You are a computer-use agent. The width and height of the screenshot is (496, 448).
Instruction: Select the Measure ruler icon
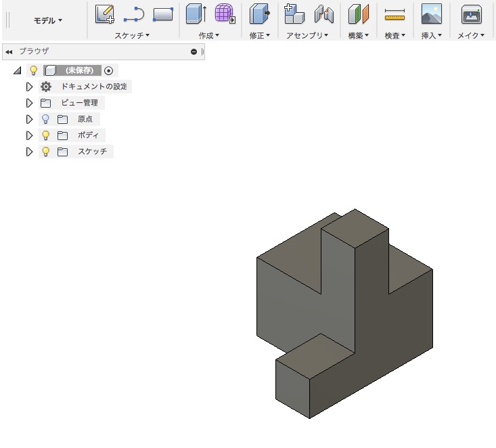tap(394, 14)
